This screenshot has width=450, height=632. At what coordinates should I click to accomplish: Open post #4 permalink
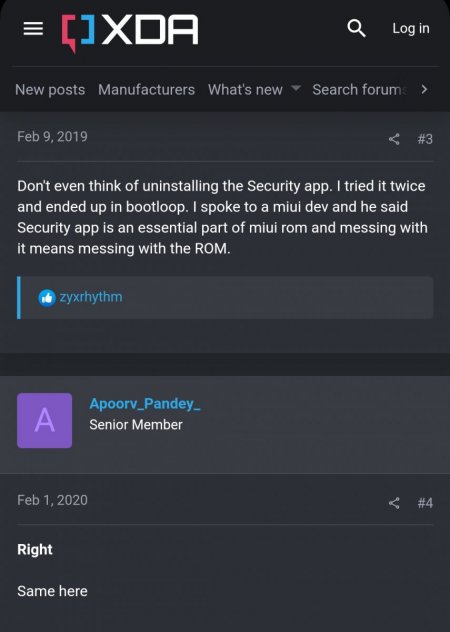point(425,503)
